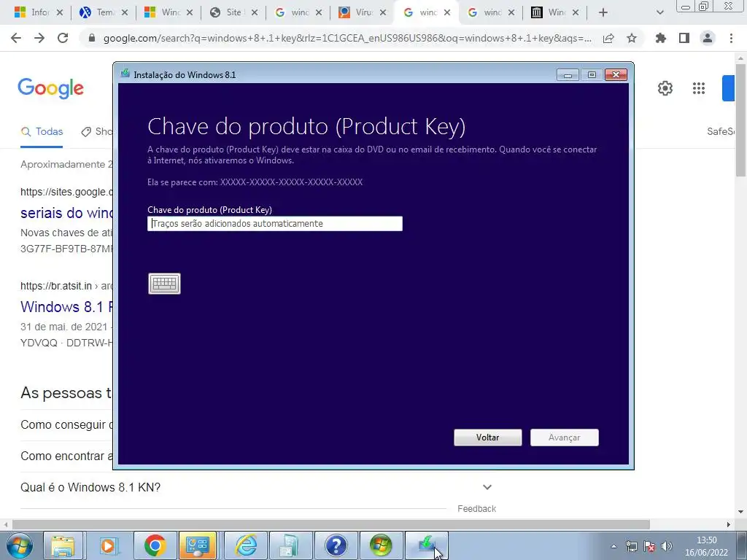The image size is (747, 560).
Task: Click the address bar URL
Action: [347, 39]
